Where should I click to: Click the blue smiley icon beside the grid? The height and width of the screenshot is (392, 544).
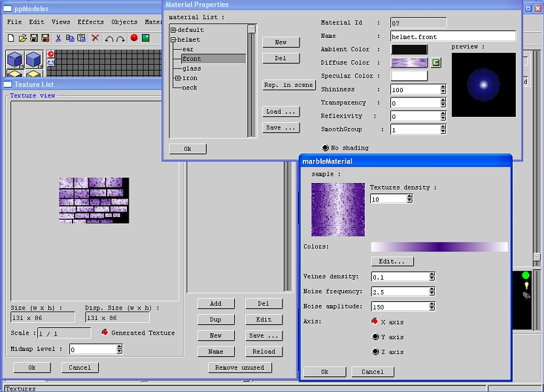(x=51, y=62)
